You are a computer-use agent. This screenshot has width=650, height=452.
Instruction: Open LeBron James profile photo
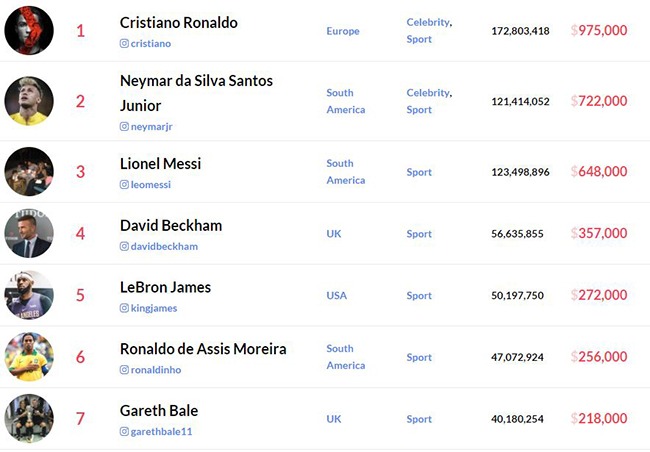(x=29, y=295)
